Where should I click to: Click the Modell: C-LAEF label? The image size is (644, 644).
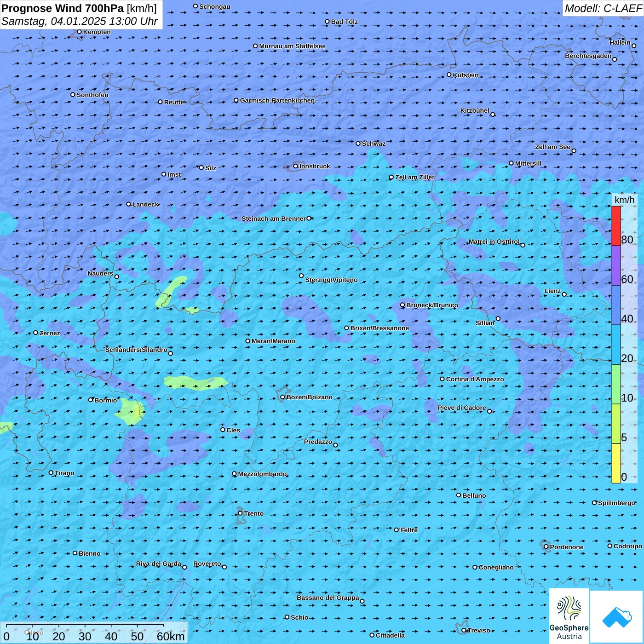pyautogui.click(x=603, y=8)
